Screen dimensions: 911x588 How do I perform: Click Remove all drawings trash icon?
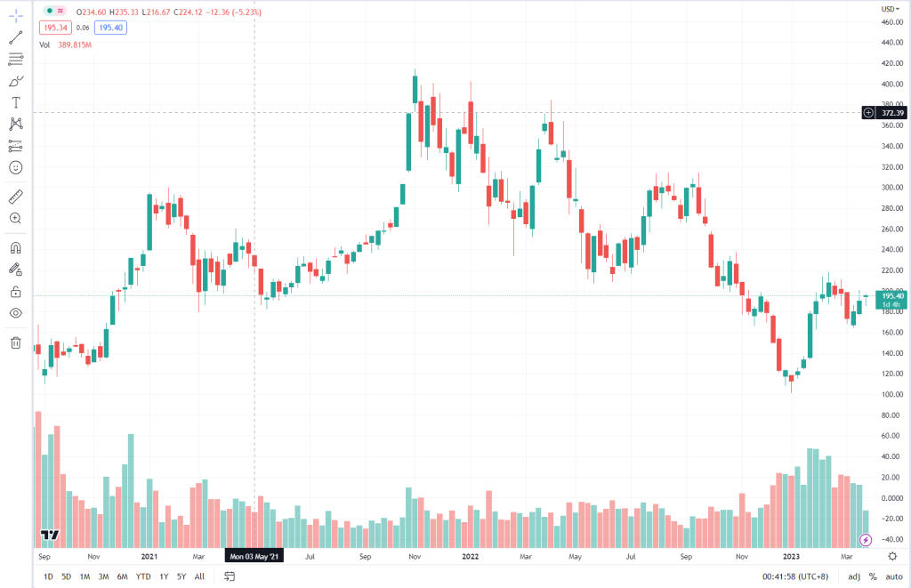(x=14, y=342)
